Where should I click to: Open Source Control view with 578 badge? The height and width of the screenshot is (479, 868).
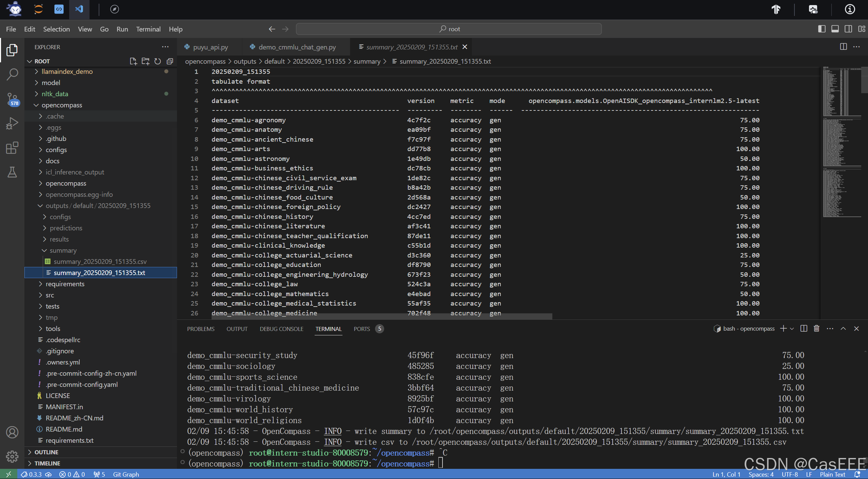[x=12, y=99]
